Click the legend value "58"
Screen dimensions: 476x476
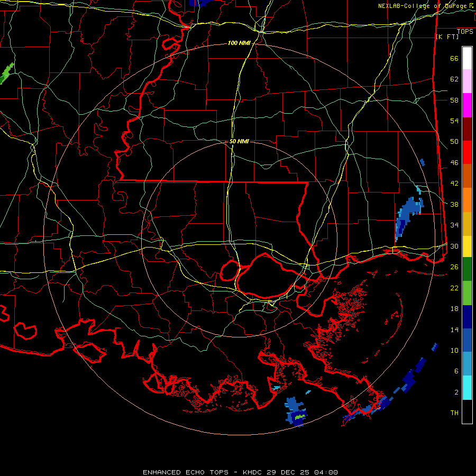(454, 100)
